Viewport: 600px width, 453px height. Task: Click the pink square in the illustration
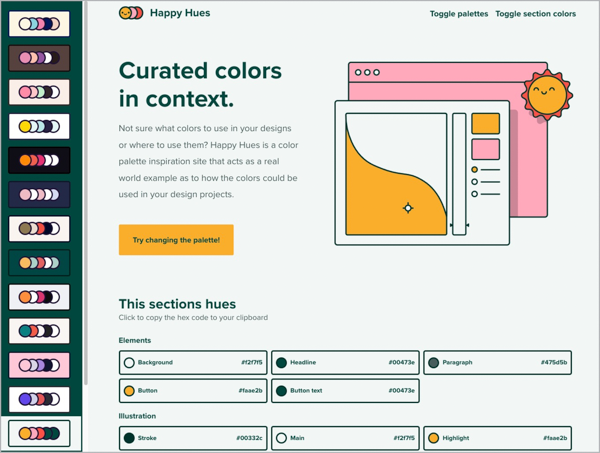[485, 149]
